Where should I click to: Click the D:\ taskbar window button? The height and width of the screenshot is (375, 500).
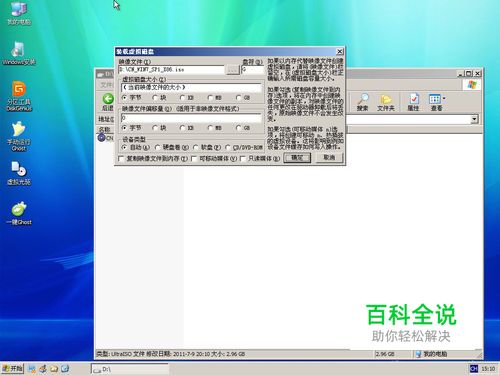pyautogui.click(x=130, y=369)
